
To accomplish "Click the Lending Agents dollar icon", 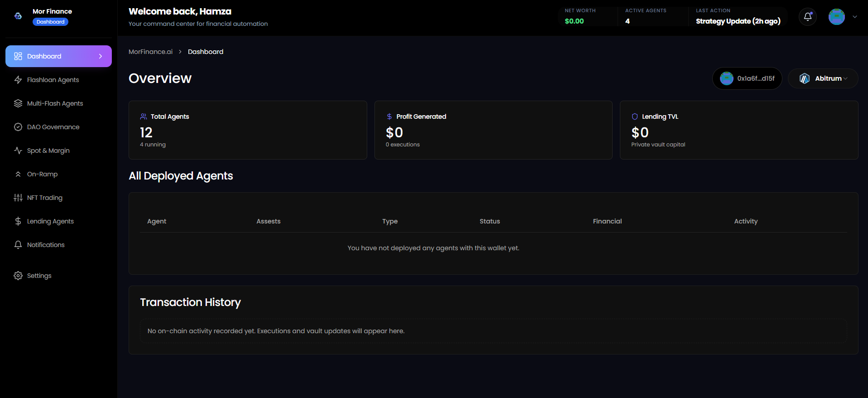I will pos(18,221).
